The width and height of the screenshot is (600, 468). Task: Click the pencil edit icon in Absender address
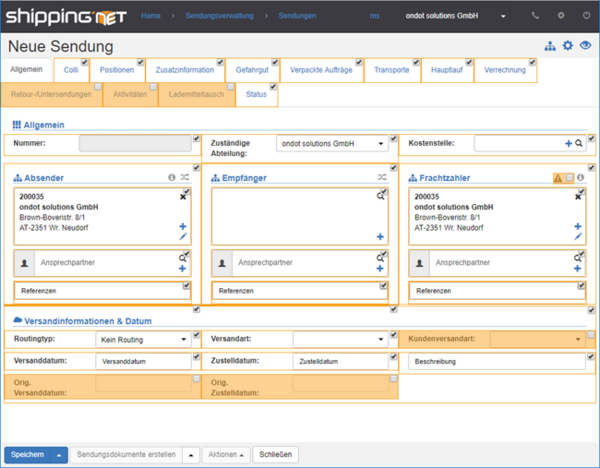[183, 238]
